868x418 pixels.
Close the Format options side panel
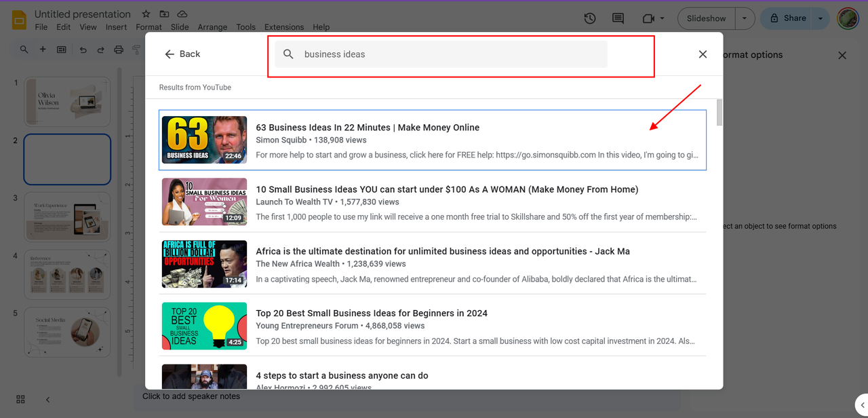click(x=842, y=55)
